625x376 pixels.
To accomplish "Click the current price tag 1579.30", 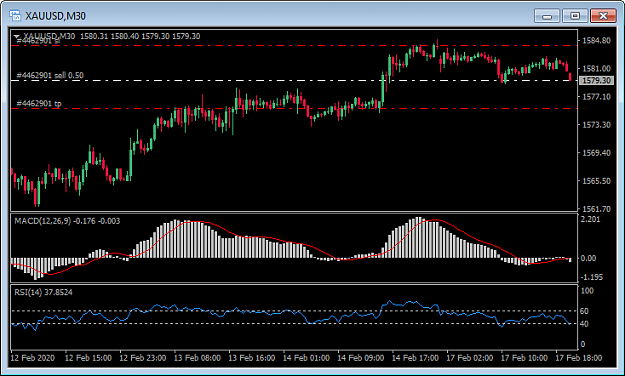I will tap(596, 81).
